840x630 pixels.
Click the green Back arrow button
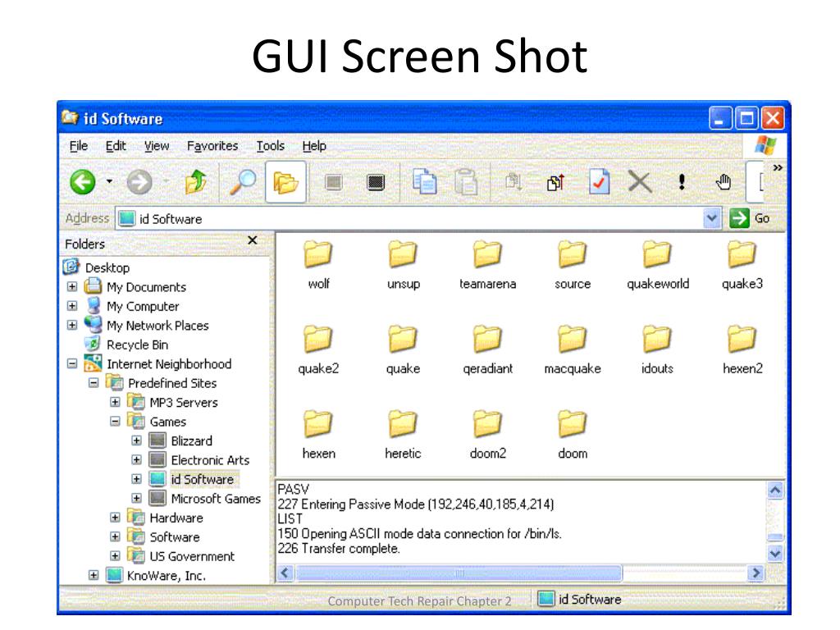point(83,182)
